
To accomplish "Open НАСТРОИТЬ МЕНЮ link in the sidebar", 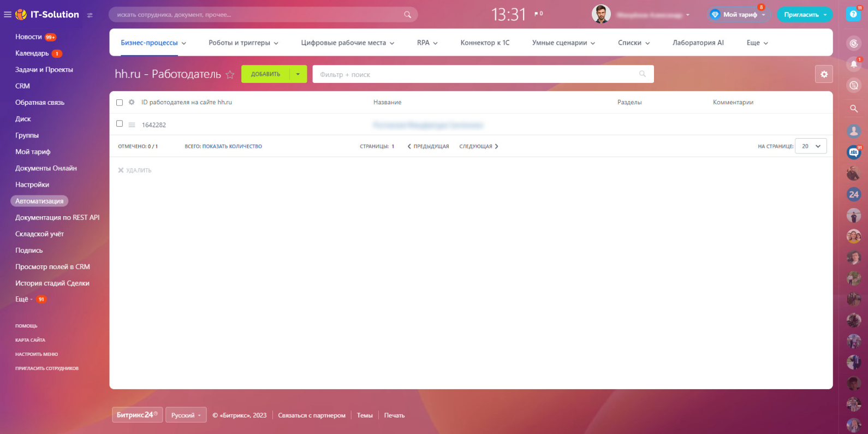I will [x=37, y=354].
